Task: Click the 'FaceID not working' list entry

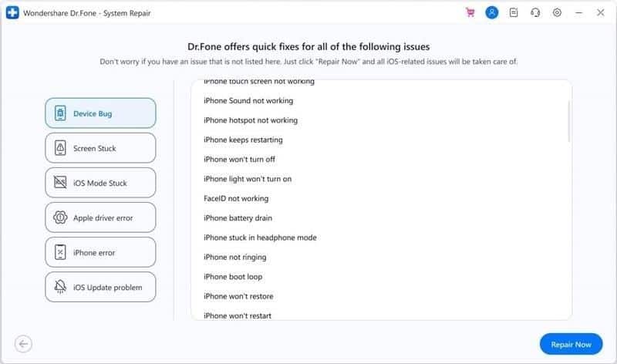Action: (x=236, y=198)
